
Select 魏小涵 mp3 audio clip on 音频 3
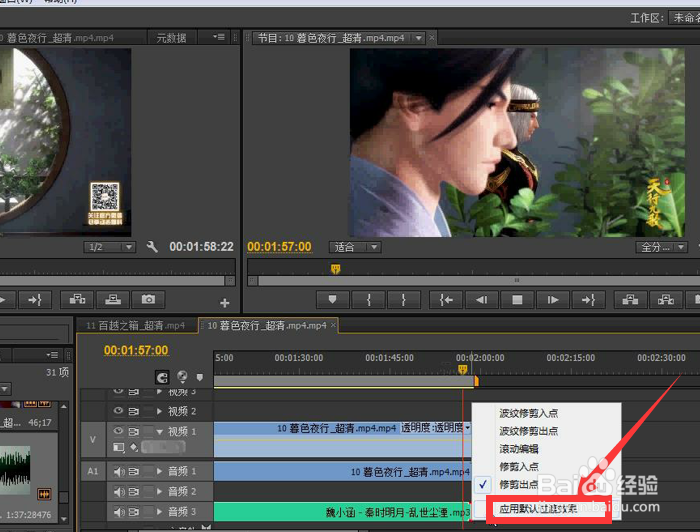coord(342,512)
